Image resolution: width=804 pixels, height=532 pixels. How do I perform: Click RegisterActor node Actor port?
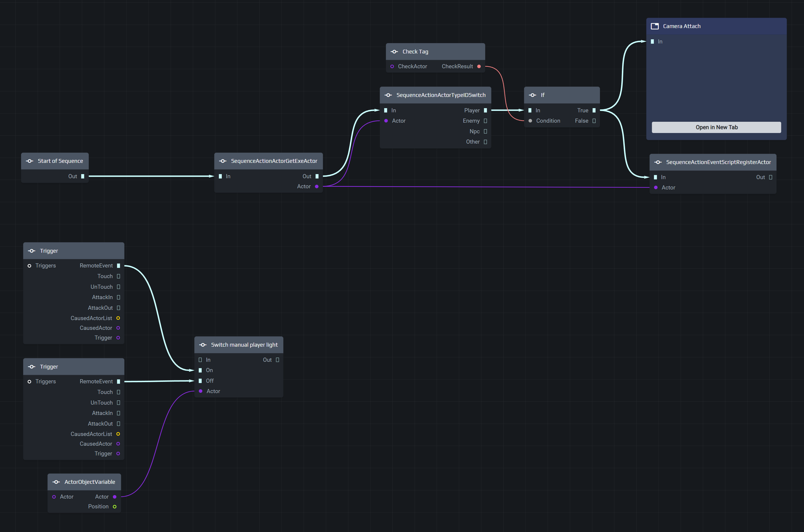(x=656, y=188)
